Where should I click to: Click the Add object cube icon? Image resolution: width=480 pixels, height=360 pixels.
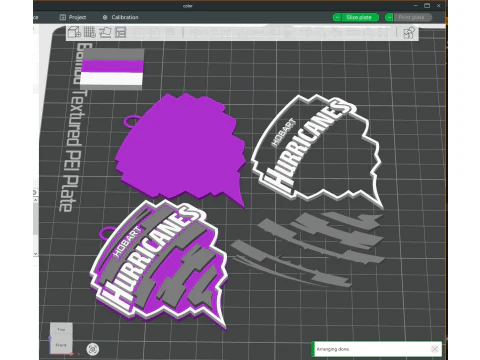click(74, 32)
